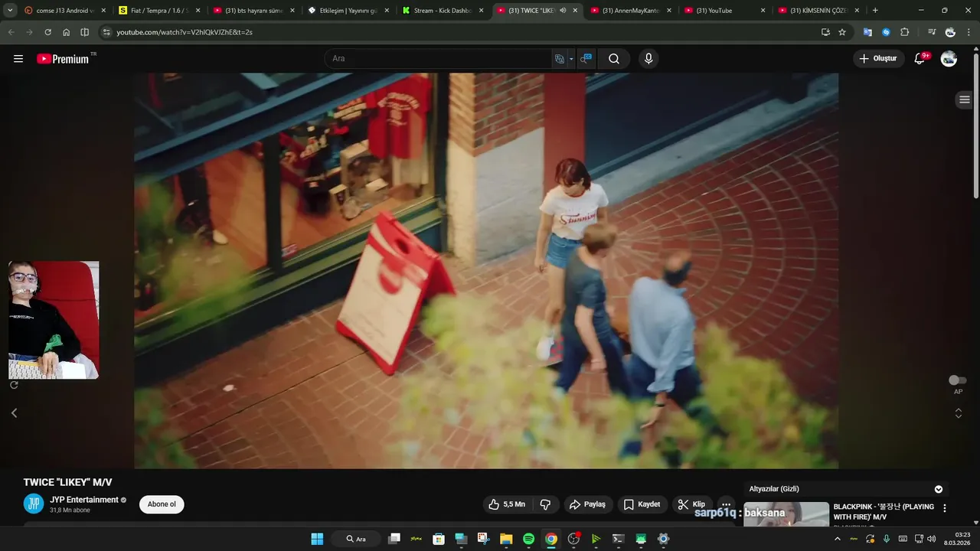Viewport: 980px width, 551px height.
Task: Click the YouTube search magnifier button
Action: (x=614, y=59)
